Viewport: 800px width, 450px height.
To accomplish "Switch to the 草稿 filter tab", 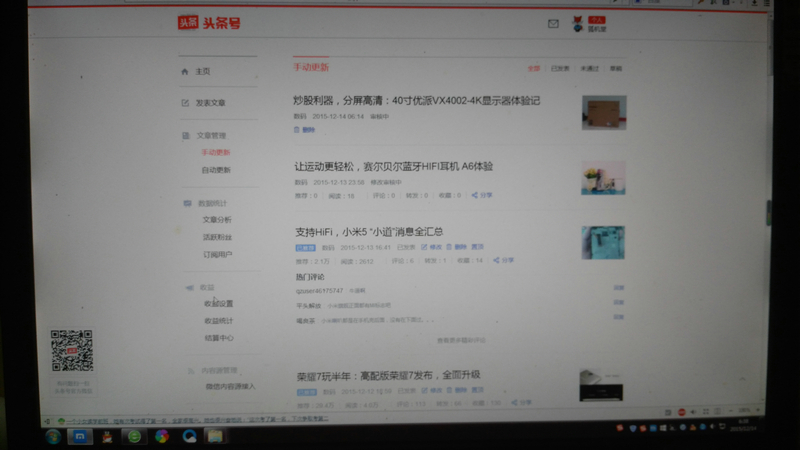I will point(616,68).
